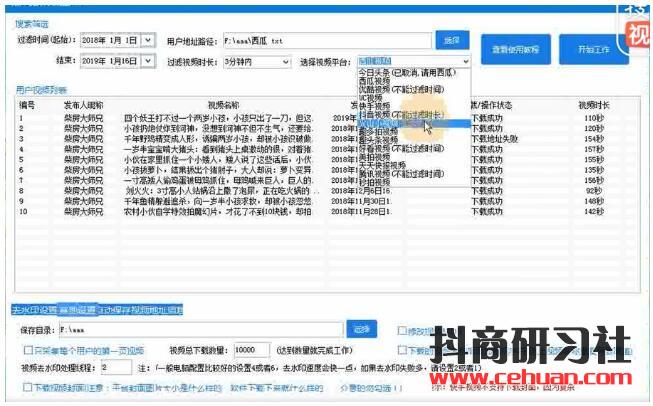
Task: Collapse the 选择视频平台 dropdown arrow
Action: tap(465, 62)
